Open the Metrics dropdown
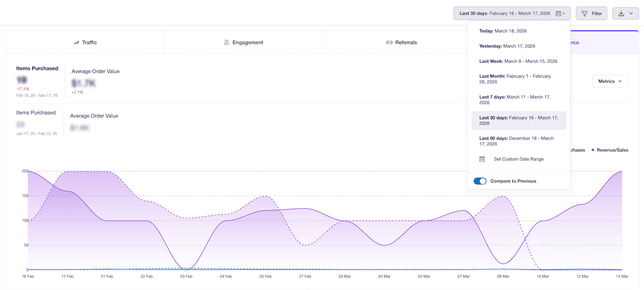The width and height of the screenshot is (644, 290). 611,81
